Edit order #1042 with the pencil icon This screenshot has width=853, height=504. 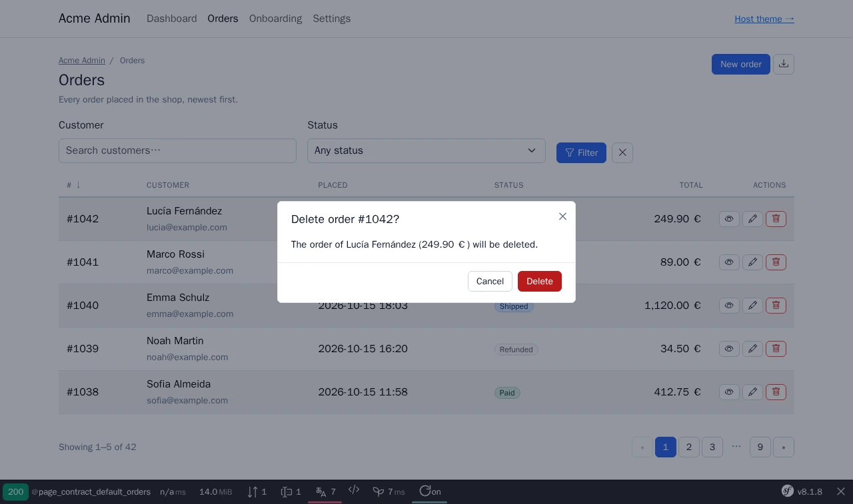(752, 219)
